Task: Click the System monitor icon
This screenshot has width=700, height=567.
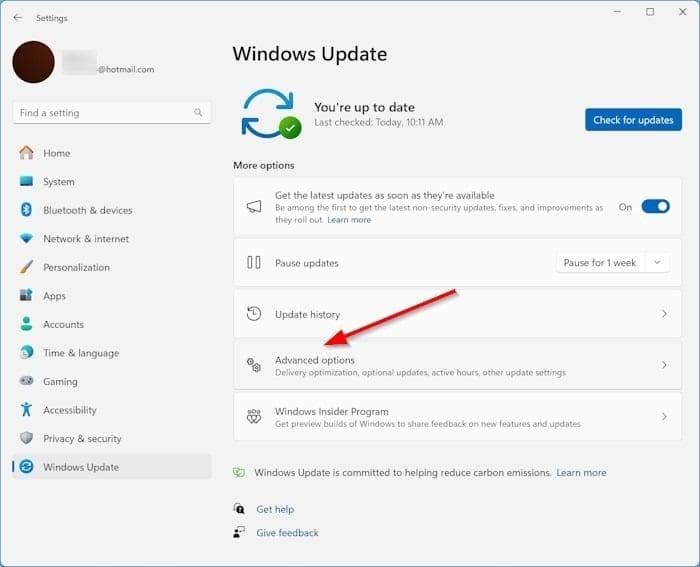Action: coord(26,181)
